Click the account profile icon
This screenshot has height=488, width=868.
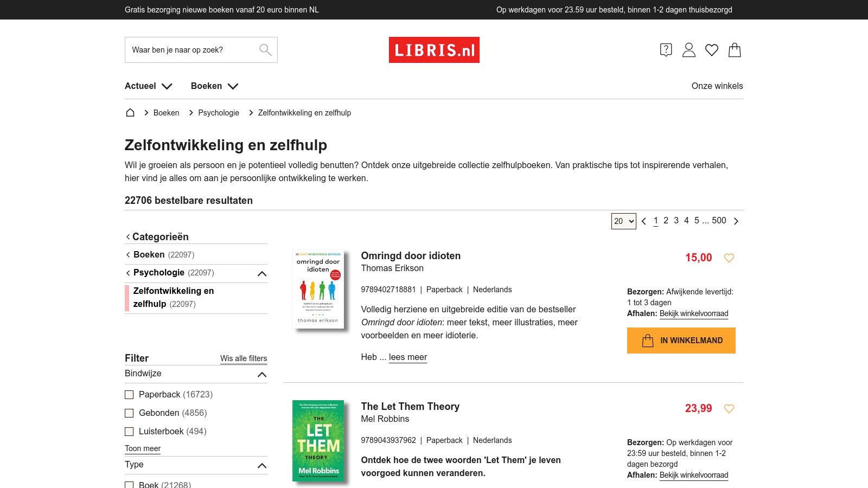pyautogui.click(x=688, y=50)
